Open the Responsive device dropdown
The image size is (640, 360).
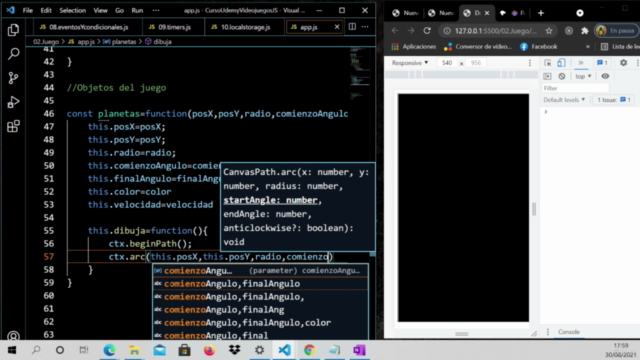(410, 63)
